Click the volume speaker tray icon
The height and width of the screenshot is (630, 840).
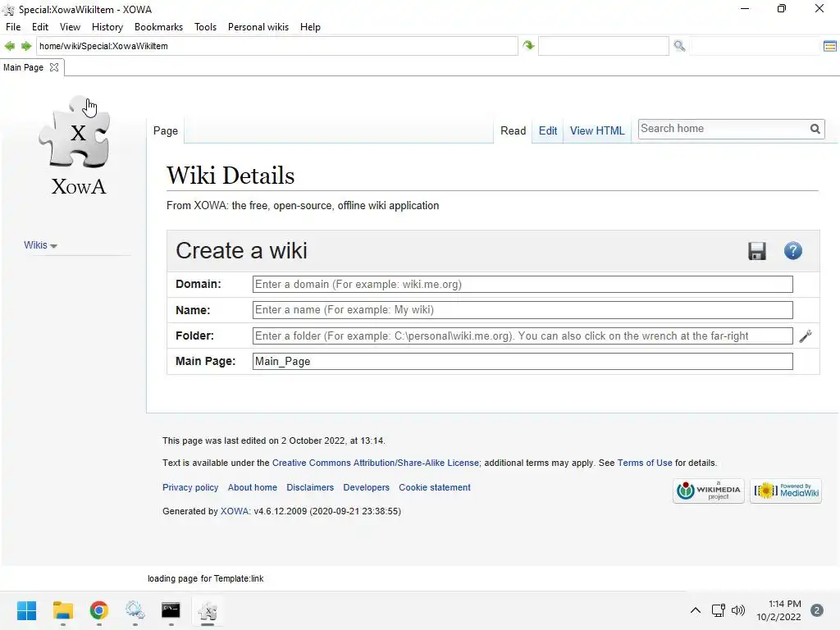[738, 610]
